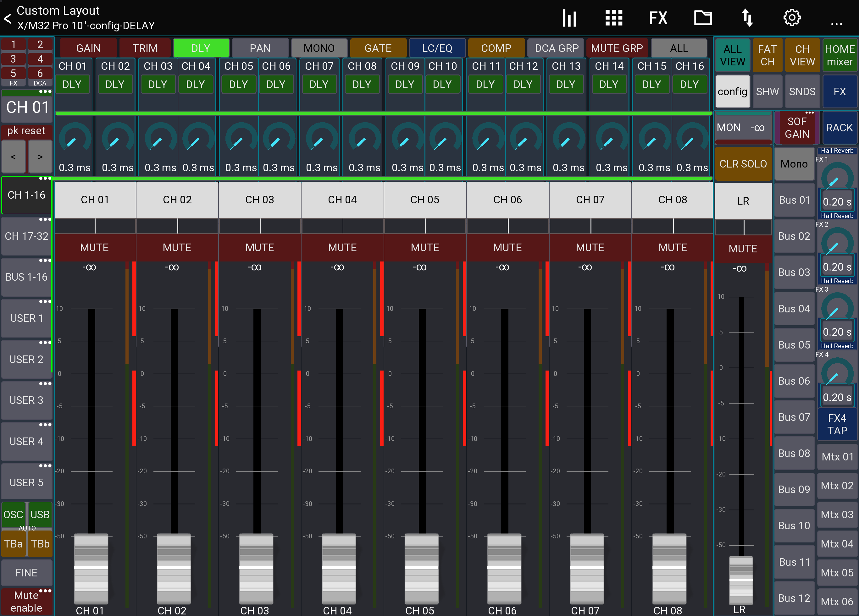This screenshot has height=616, width=859.
Task: Enable the Mute enable control
Action: 26,601
